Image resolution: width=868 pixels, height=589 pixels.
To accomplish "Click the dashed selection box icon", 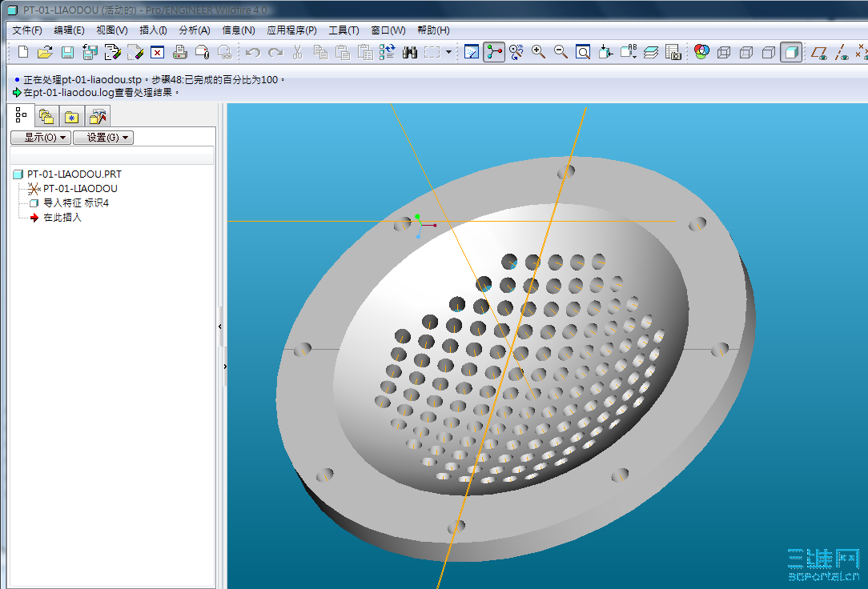I will (x=432, y=52).
